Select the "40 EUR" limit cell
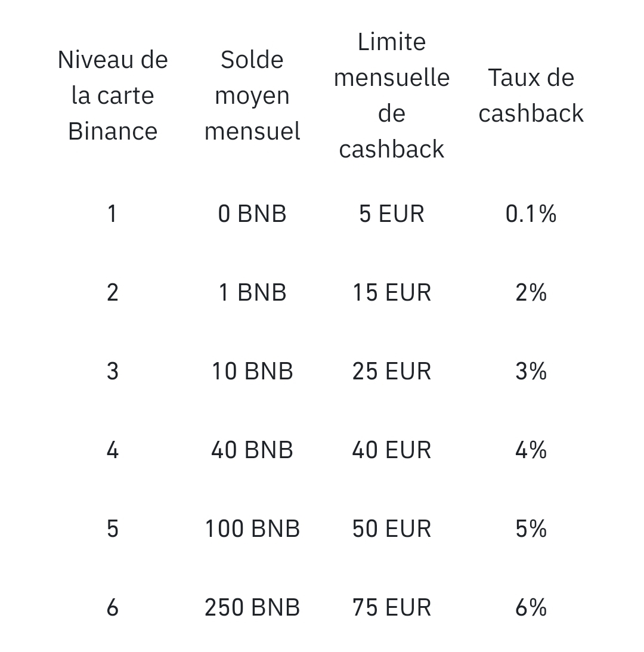Viewport: 644px width, 652px height. [392, 450]
